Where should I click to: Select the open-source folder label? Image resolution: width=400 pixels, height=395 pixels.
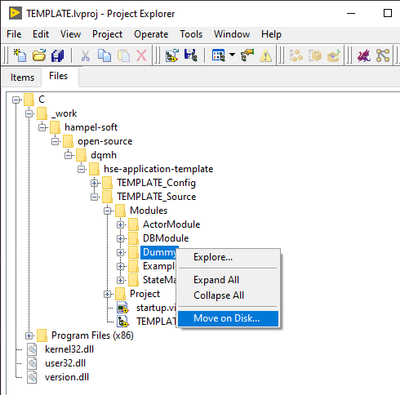tap(105, 141)
